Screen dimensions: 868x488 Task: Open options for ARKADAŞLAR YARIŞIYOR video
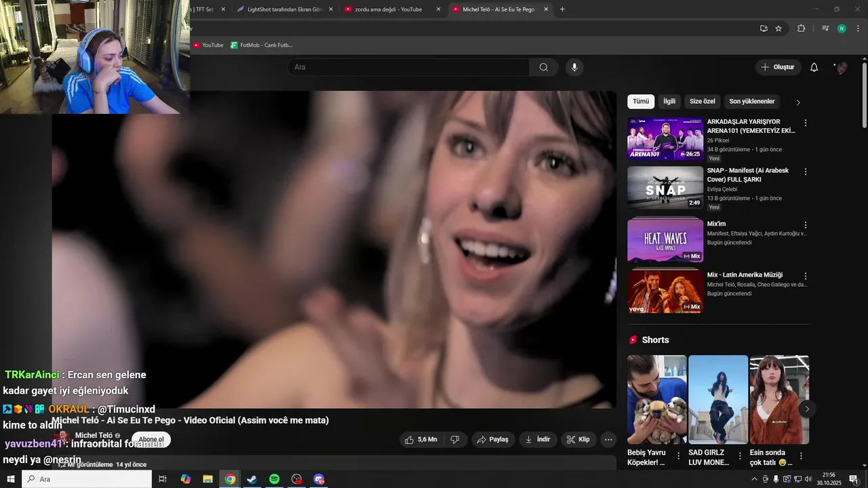[806, 123]
